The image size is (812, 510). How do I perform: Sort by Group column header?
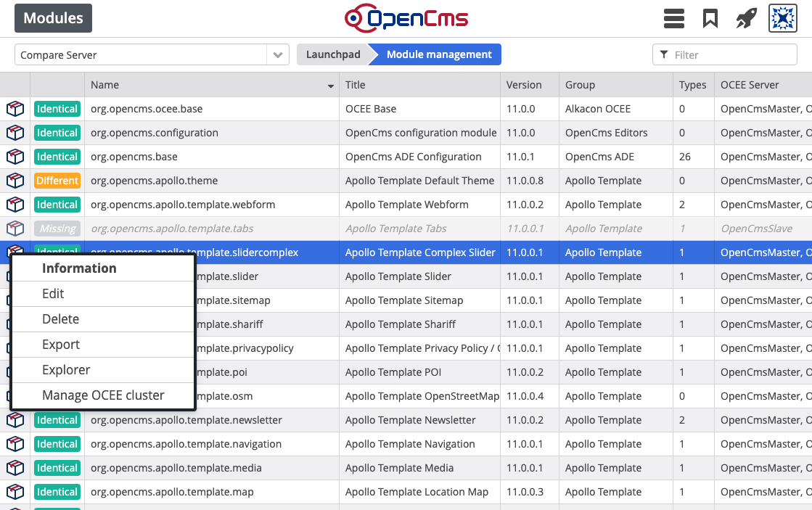pos(616,85)
